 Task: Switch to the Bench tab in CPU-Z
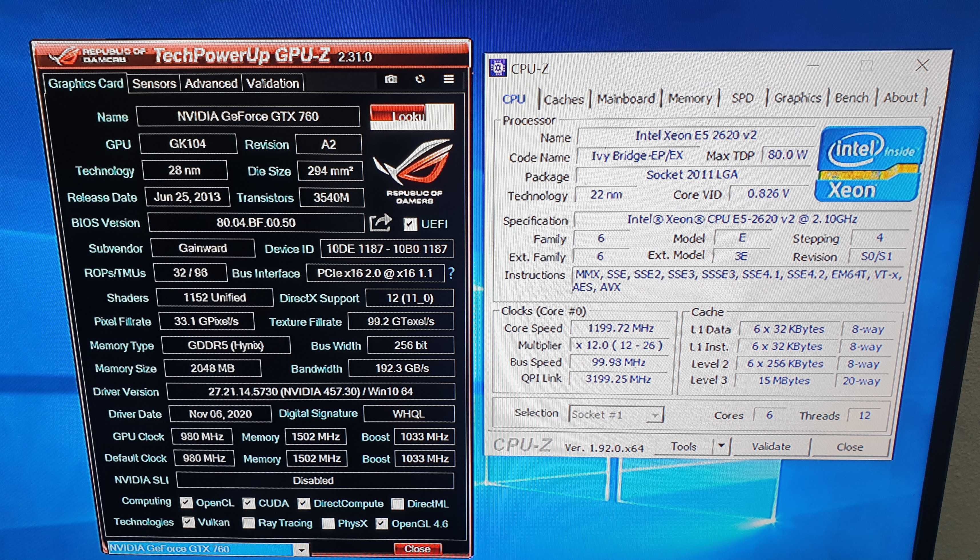click(x=851, y=97)
